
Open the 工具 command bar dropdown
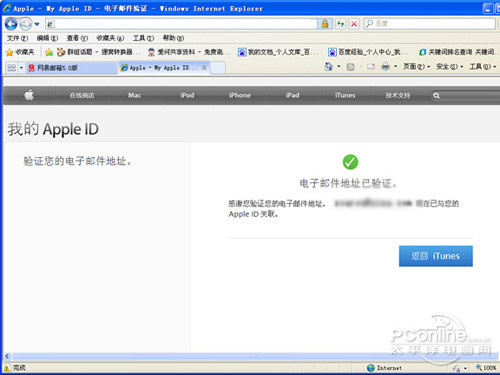[483, 67]
